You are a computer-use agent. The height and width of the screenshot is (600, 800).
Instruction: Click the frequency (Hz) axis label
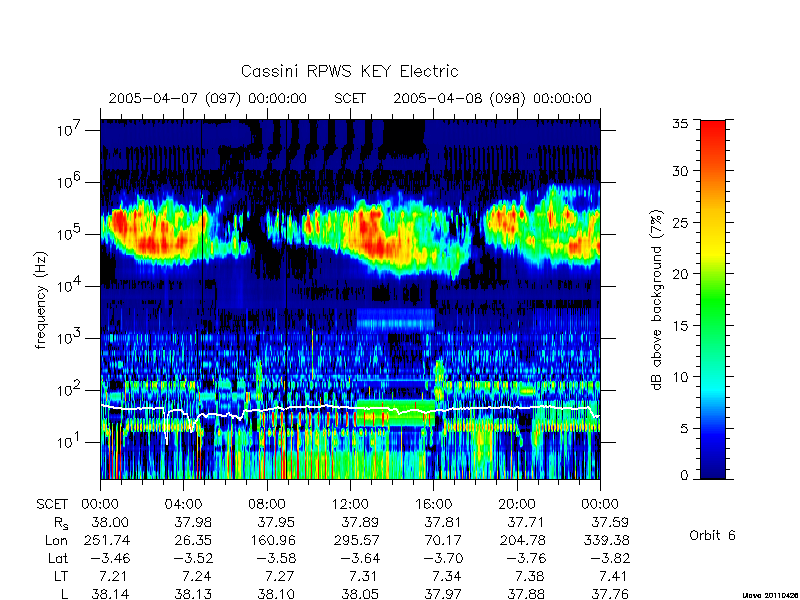(x=41, y=300)
